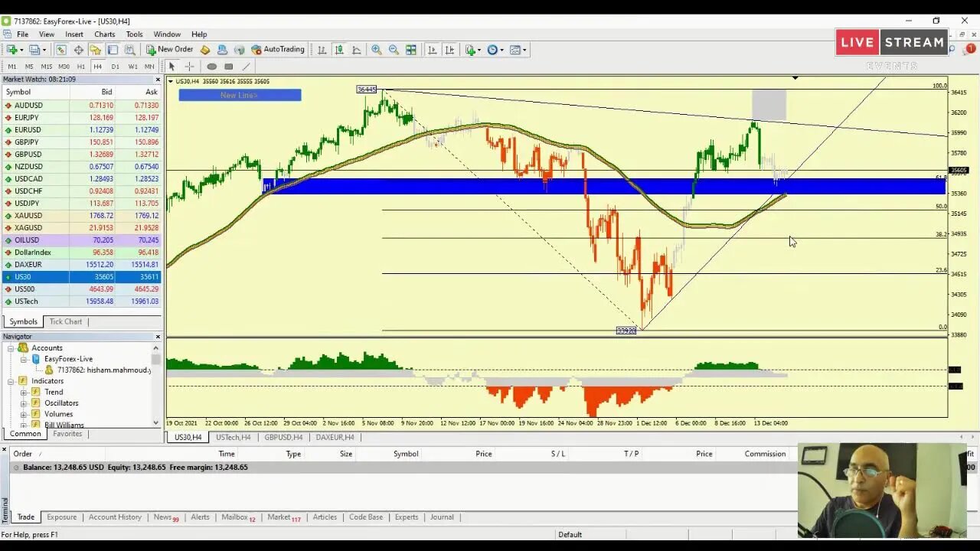Click the zoom in magnifier icon
The width and height of the screenshot is (980, 551).
pyautogui.click(x=377, y=50)
